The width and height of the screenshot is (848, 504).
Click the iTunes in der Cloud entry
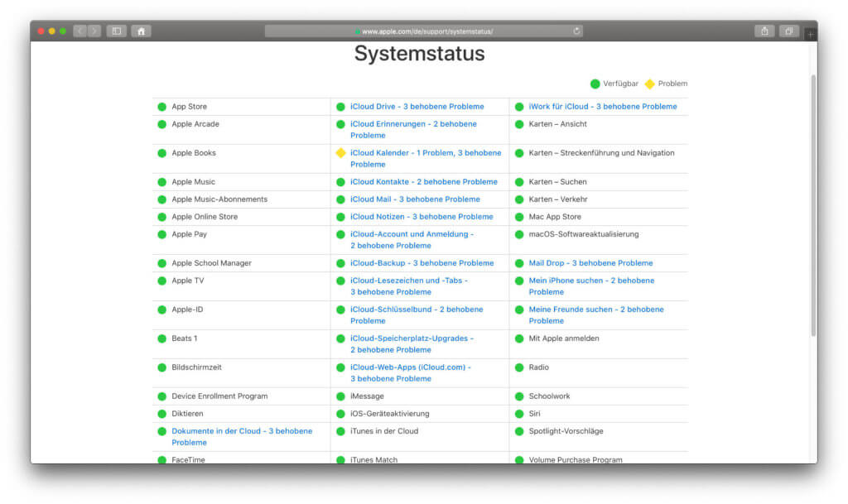[384, 430]
